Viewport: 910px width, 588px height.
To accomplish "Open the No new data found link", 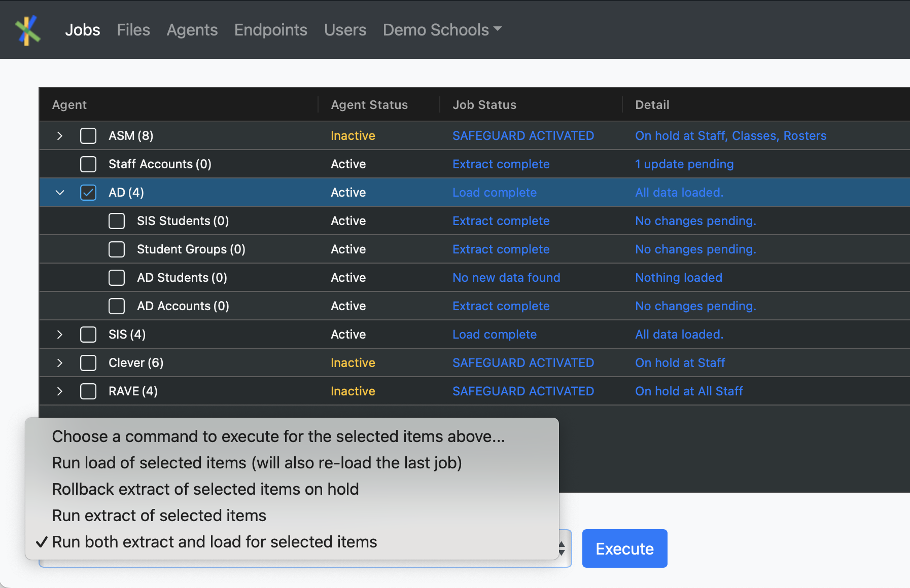I will pyautogui.click(x=506, y=278).
